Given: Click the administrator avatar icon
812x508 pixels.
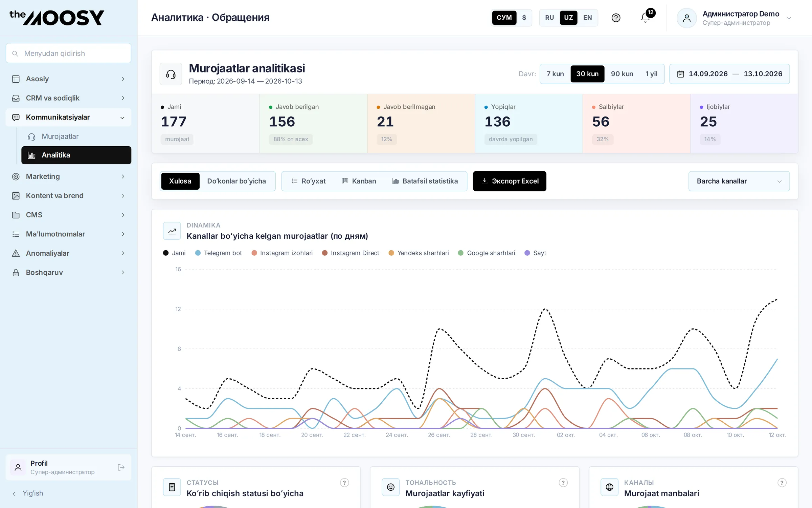Looking at the screenshot, I should [x=686, y=18].
